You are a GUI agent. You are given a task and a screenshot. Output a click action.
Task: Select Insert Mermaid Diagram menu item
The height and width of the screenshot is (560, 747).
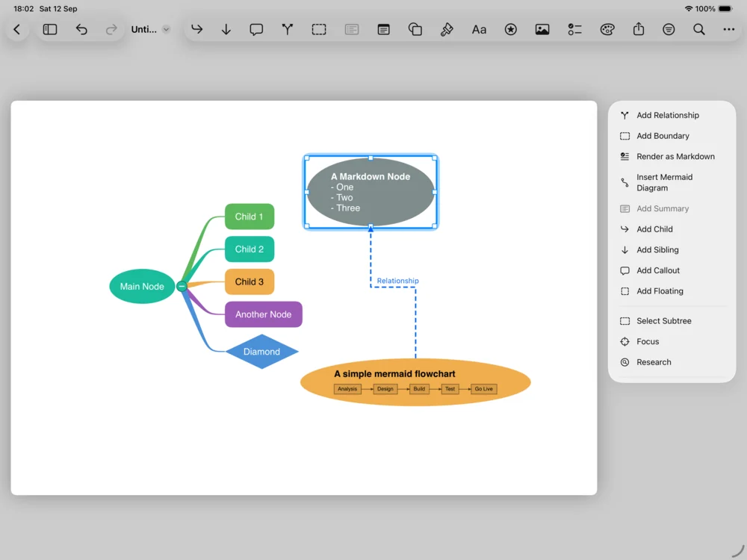672,182
